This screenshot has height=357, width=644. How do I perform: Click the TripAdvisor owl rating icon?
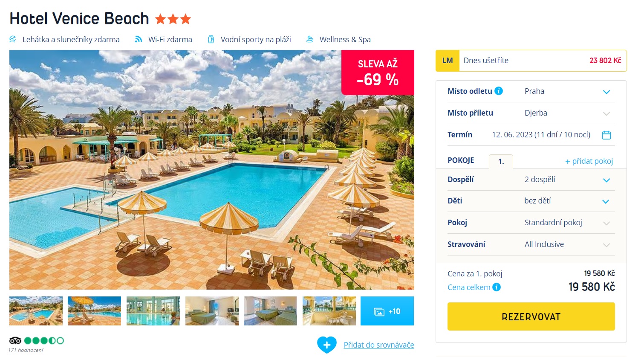click(x=15, y=340)
